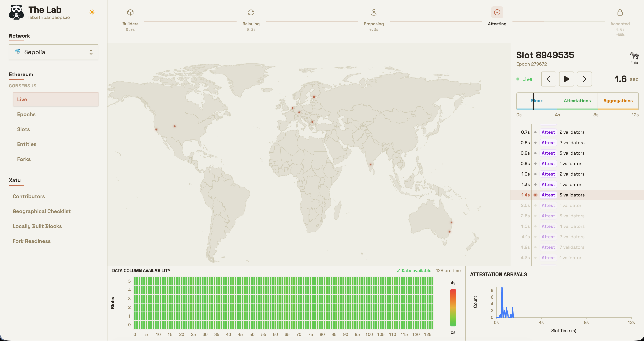The height and width of the screenshot is (341, 644).
Task: Go to next slot with right chevron
Action: [x=584, y=79]
